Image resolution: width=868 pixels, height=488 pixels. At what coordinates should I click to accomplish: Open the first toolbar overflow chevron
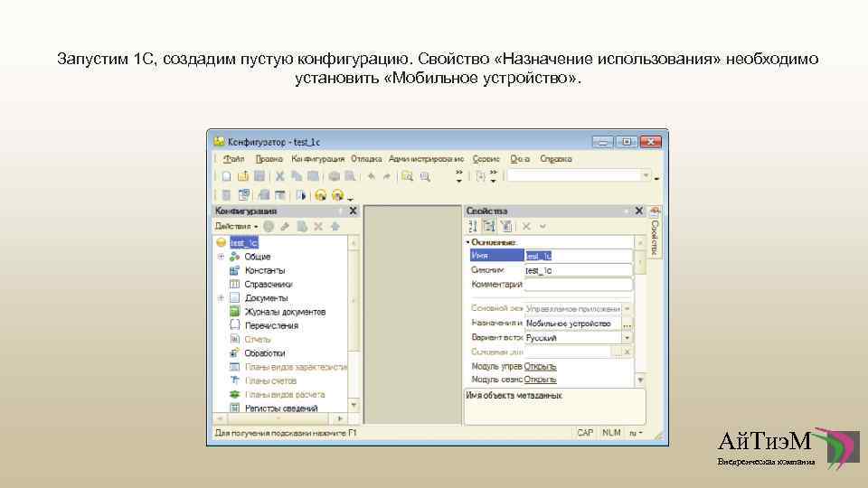click(x=459, y=176)
